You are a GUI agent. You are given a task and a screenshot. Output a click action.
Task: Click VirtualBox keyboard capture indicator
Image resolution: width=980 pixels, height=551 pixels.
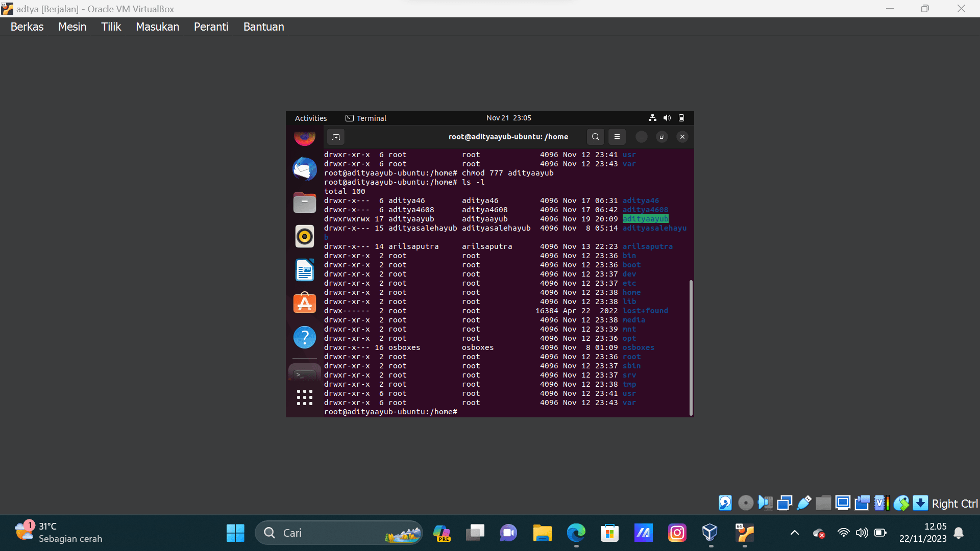(920, 503)
